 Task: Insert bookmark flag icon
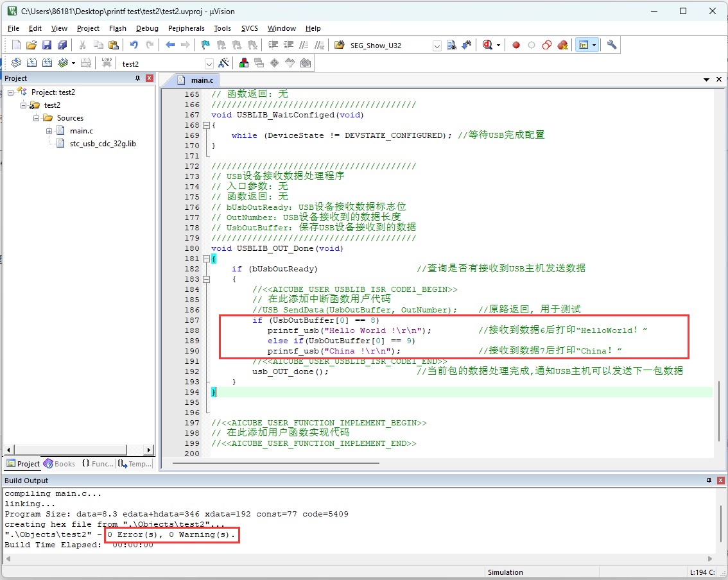click(x=205, y=45)
